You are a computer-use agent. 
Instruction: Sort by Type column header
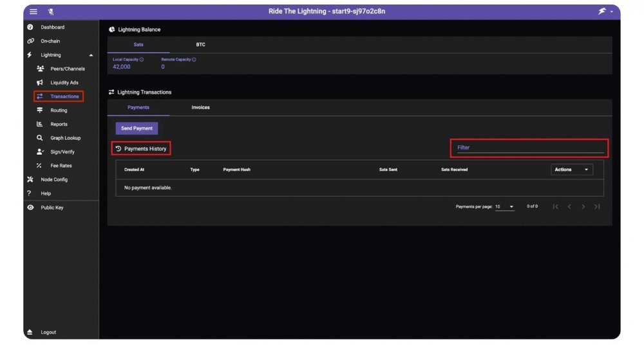194,170
